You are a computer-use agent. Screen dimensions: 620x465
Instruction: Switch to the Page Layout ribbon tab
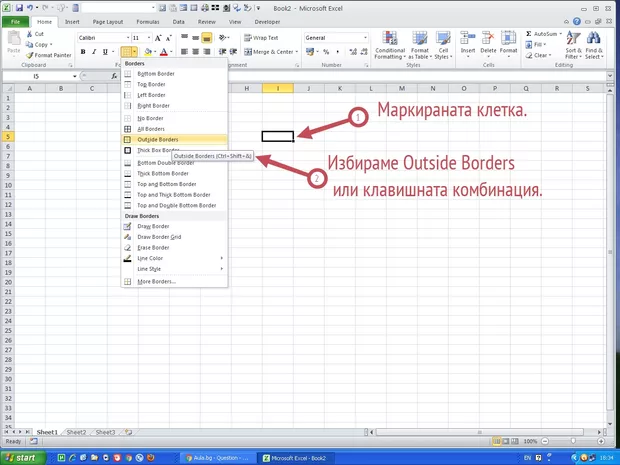[x=107, y=20]
